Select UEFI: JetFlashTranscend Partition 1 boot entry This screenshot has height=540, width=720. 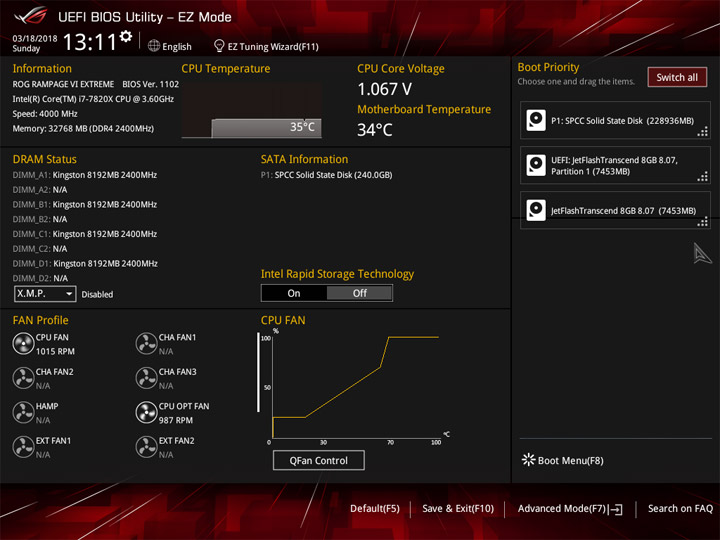[615, 165]
